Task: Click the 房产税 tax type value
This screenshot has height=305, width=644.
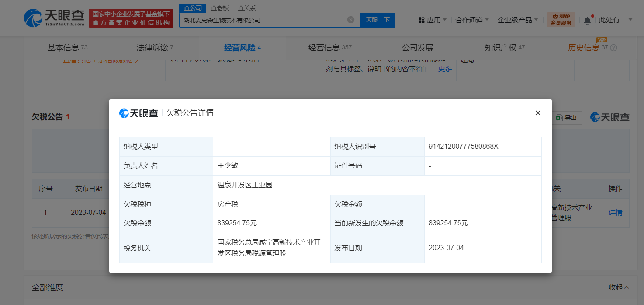Action: [x=228, y=204]
